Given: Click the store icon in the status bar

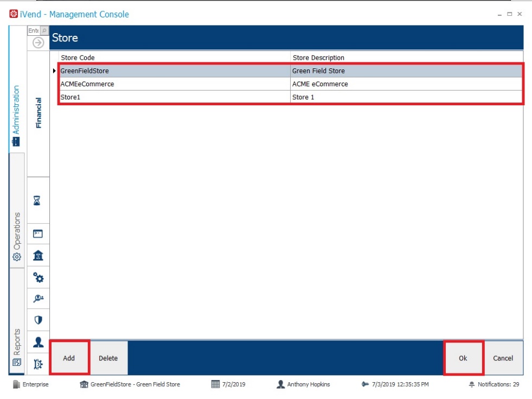Looking at the screenshot, I should click(84, 384).
